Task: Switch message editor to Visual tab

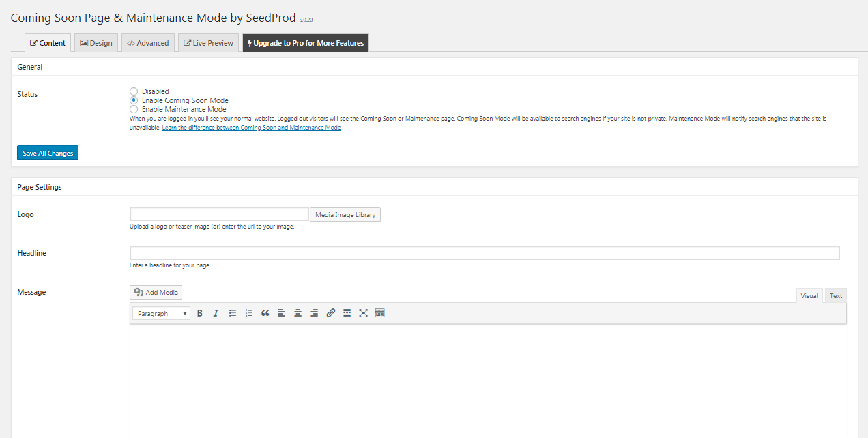Action: (x=809, y=295)
